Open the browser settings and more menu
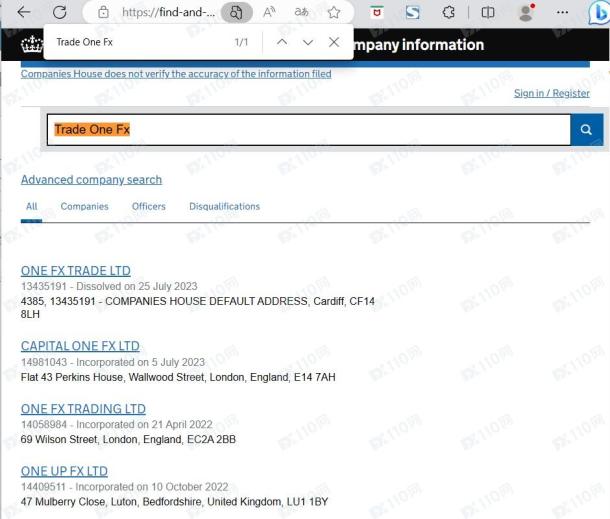The image size is (610, 519). tap(562, 12)
